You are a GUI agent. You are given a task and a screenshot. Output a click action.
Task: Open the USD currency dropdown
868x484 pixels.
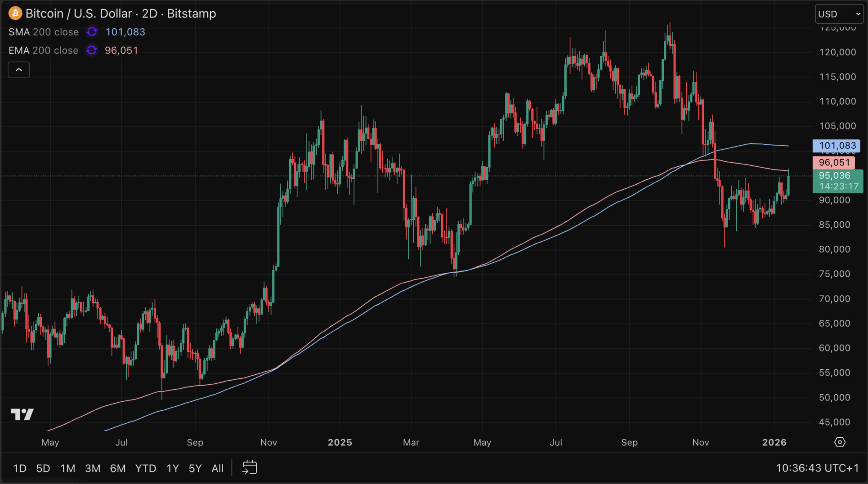click(x=839, y=14)
